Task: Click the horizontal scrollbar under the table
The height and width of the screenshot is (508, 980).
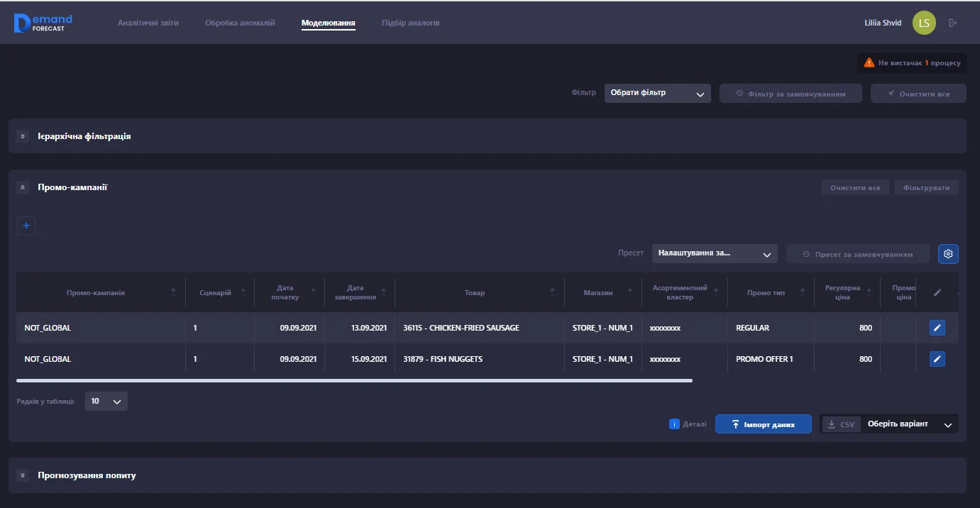Action: (x=355, y=381)
